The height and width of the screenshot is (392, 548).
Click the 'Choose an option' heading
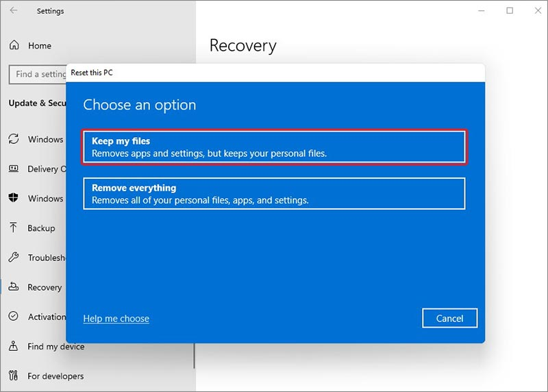pos(140,105)
